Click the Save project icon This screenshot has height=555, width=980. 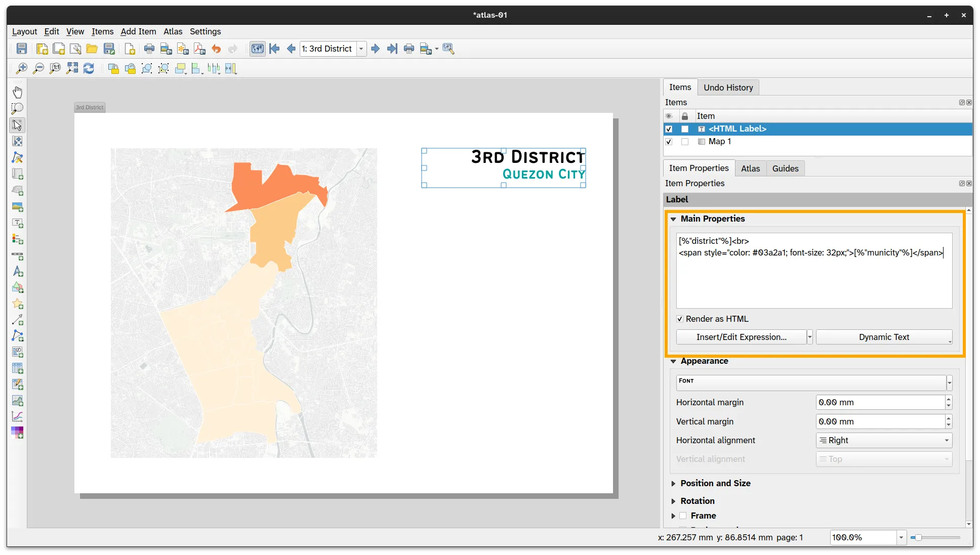[22, 49]
